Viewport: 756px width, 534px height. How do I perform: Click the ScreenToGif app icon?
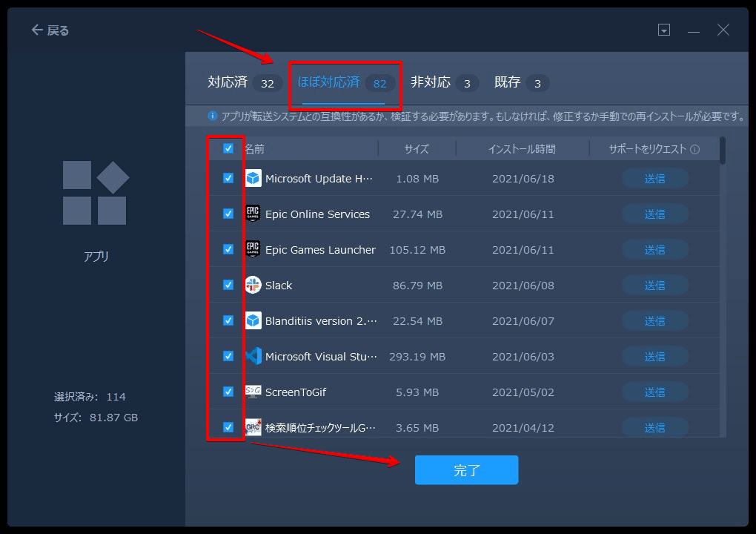(253, 392)
